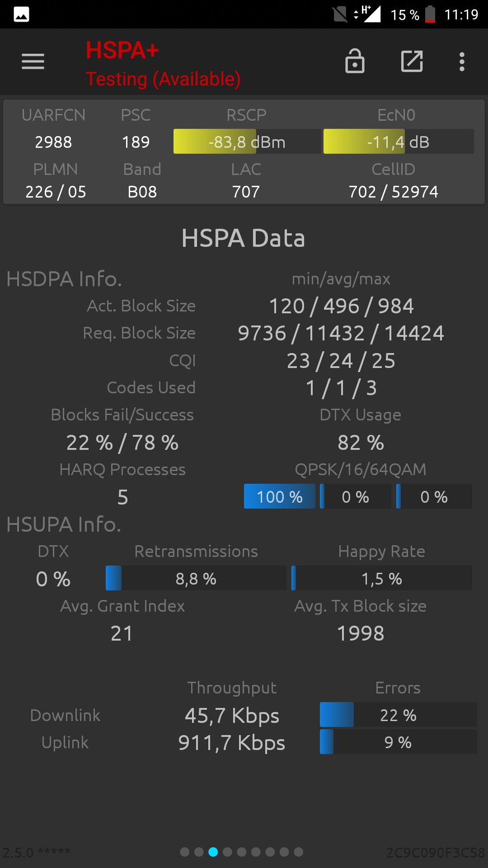Tap the RSCP -83,8 dBm signal bar

pyautogui.click(x=247, y=142)
